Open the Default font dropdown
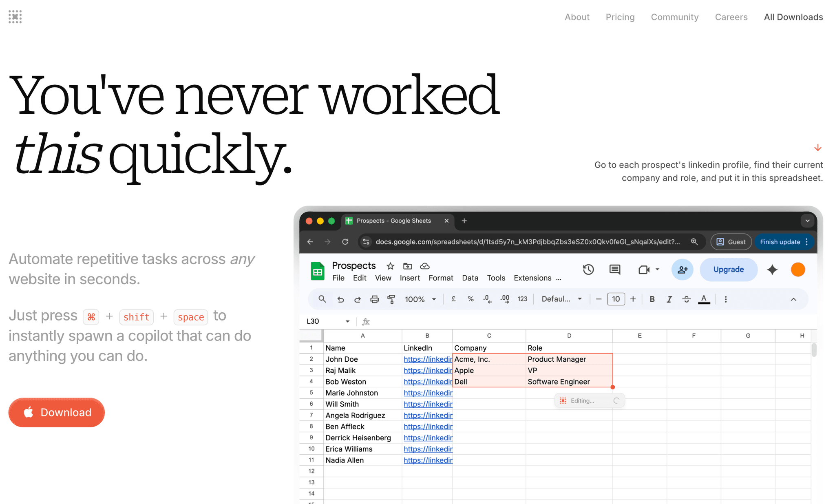This screenshot has width=835, height=504. point(561,299)
